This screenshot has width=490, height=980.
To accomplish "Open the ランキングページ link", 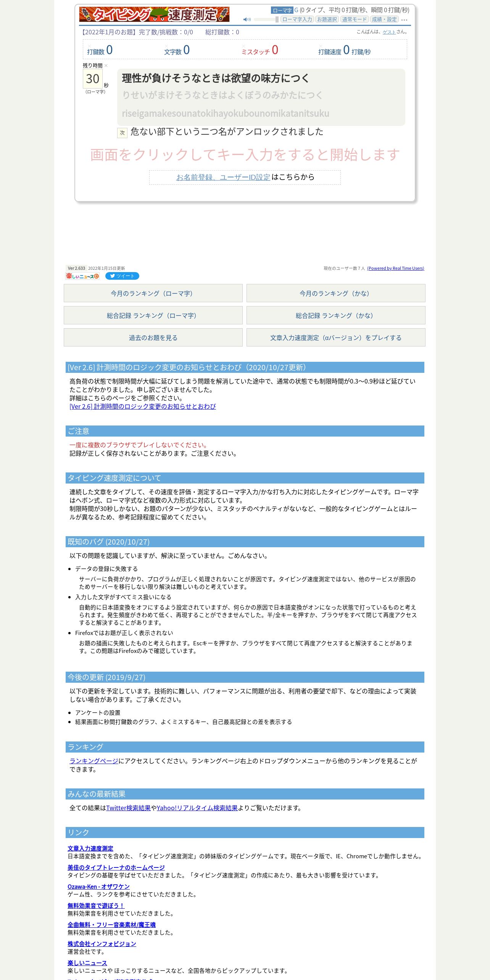I will tap(94, 761).
